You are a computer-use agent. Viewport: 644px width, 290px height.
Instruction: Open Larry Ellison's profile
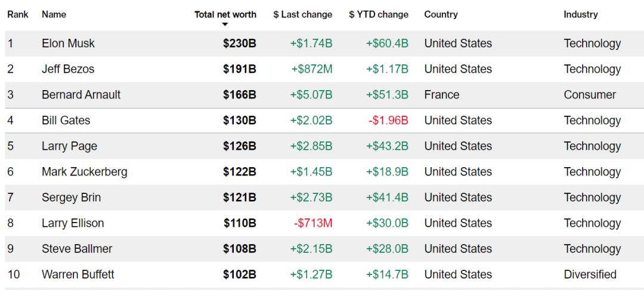click(x=73, y=223)
